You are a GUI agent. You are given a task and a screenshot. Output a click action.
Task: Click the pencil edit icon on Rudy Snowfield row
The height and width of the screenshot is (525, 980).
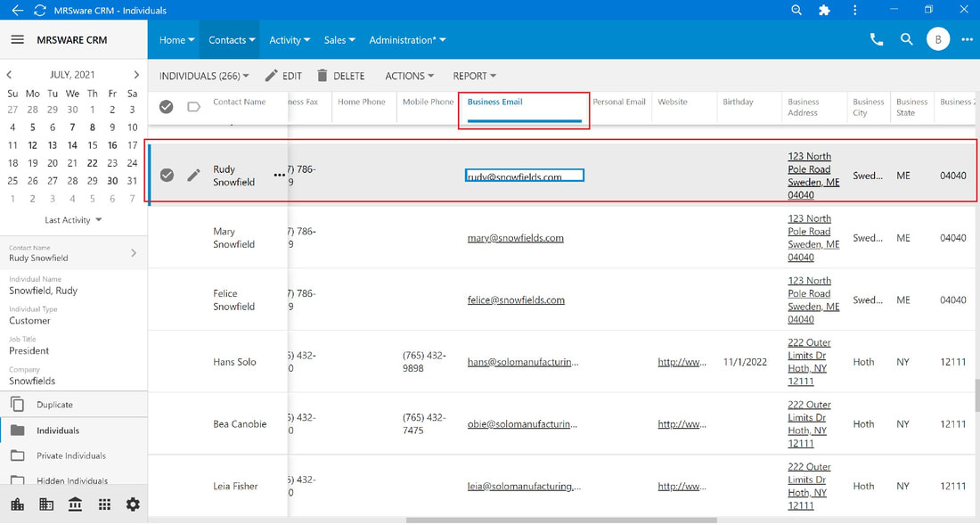pyautogui.click(x=193, y=175)
